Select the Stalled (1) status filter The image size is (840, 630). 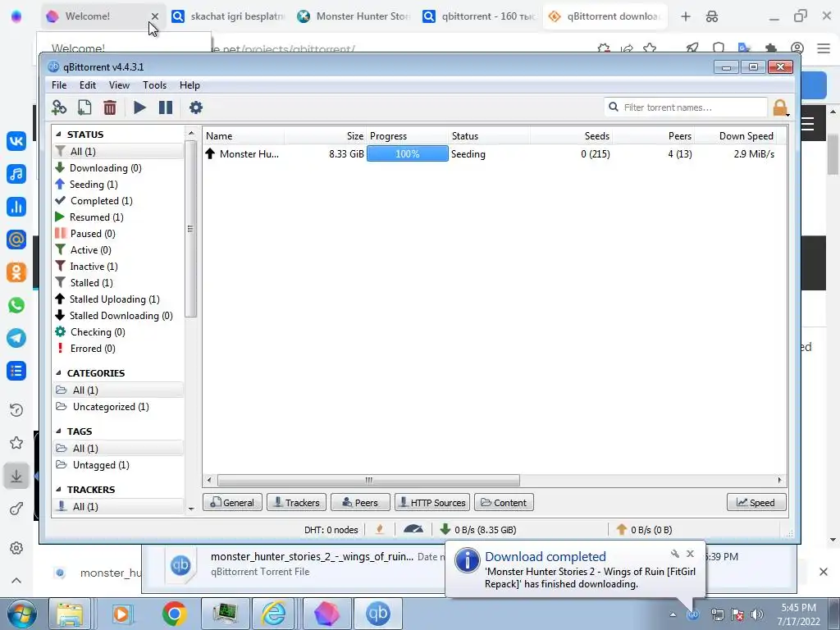coord(118,283)
